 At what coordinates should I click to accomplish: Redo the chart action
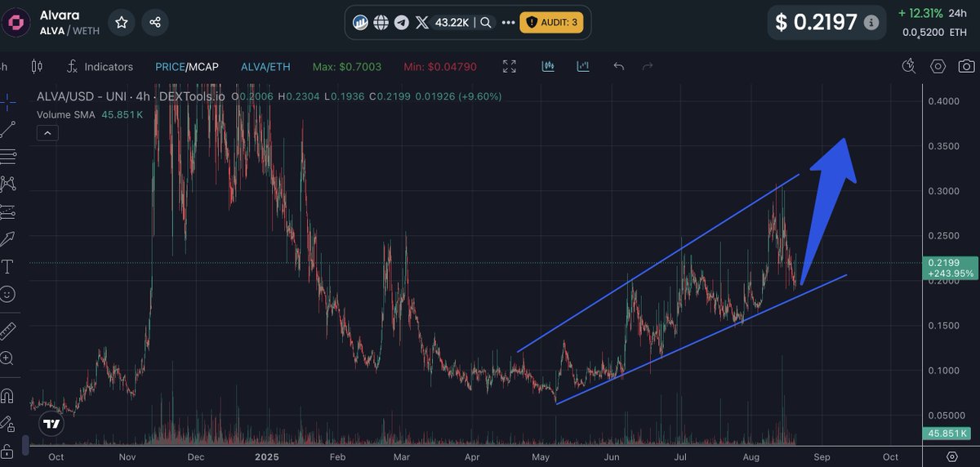(648, 67)
